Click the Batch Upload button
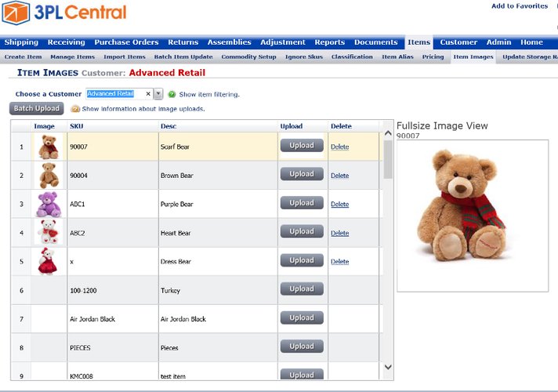Image resolution: width=558 pixels, height=392 pixels. 37,109
